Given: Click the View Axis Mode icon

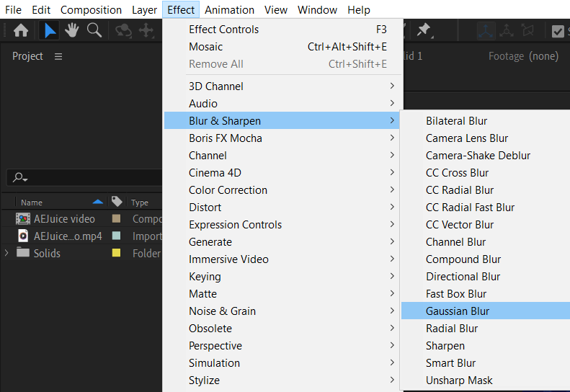Looking at the screenshot, I should tap(528, 31).
